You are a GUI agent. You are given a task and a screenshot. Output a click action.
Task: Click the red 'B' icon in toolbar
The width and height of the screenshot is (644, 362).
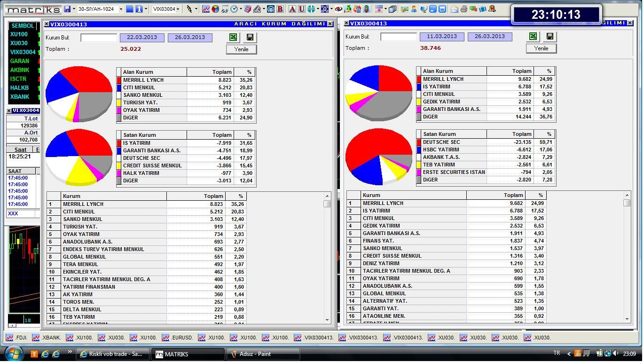click(x=280, y=9)
